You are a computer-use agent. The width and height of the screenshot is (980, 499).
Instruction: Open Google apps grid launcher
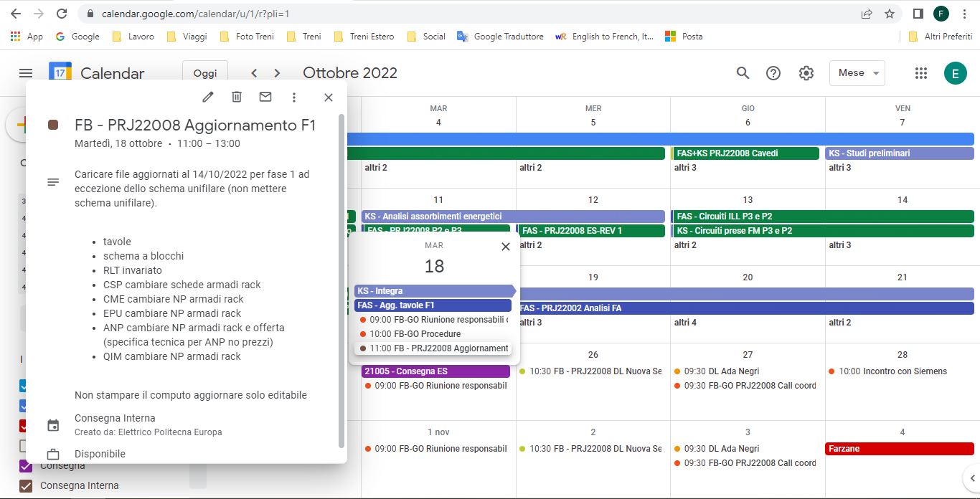pyautogui.click(x=922, y=73)
